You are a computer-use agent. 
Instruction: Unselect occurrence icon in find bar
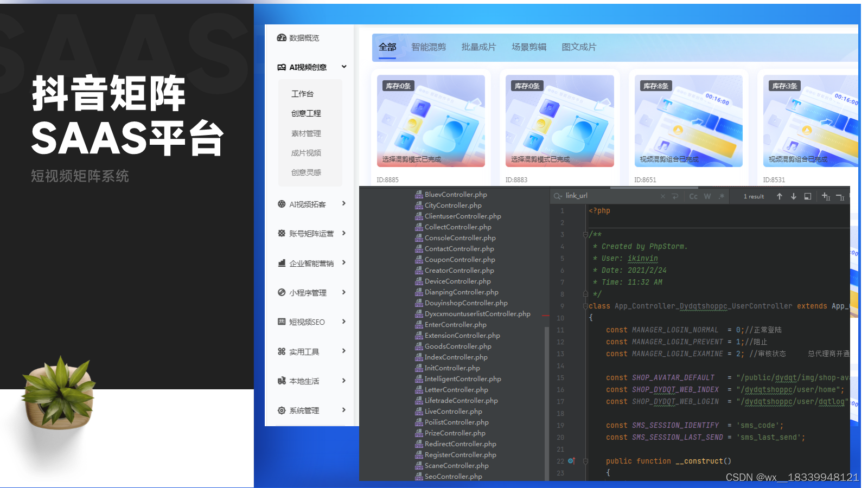pyautogui.click(x=840, y=197)
